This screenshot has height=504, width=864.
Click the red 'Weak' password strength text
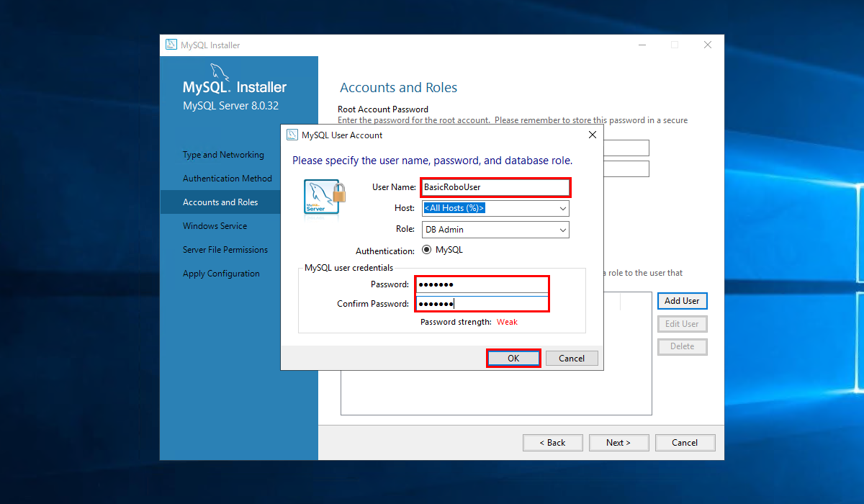[507, 322]
